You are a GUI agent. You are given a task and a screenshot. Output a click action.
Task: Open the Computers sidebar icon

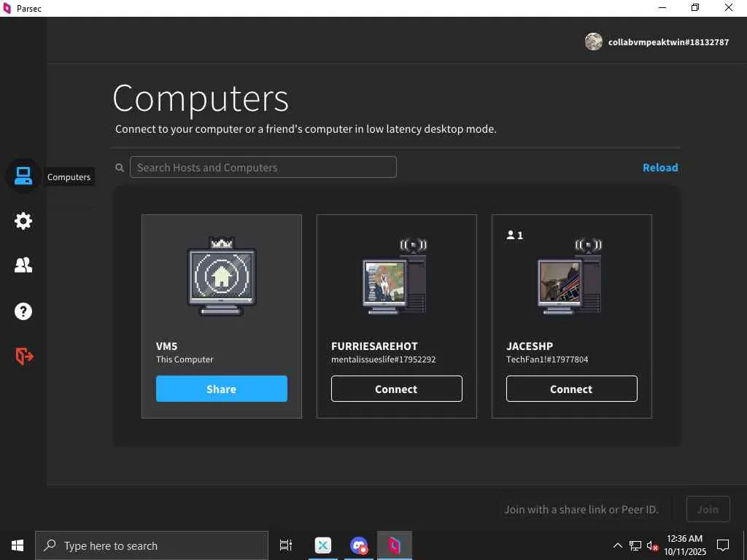point(23,176)
